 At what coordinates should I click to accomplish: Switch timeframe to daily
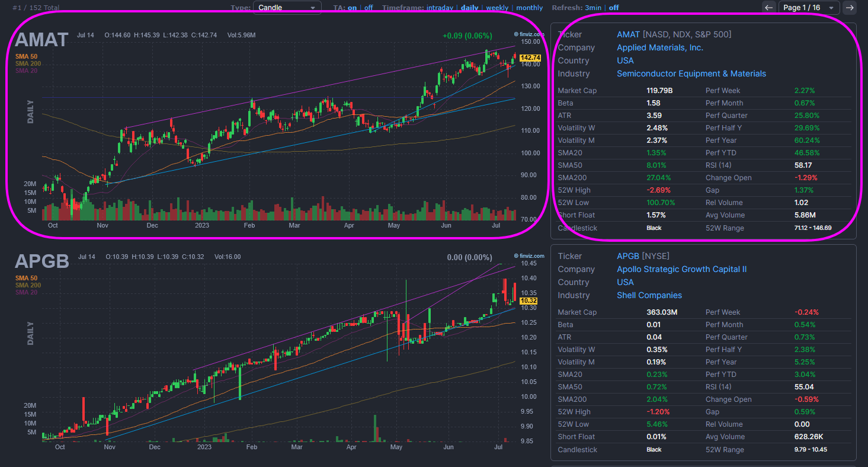click(x=470, y=8)
